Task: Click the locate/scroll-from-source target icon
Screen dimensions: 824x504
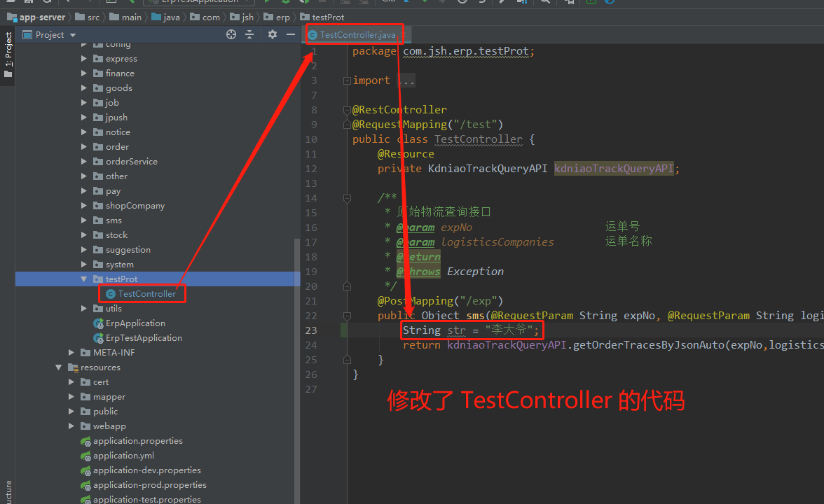Action: pyautogui.click(x=231, y=35)
